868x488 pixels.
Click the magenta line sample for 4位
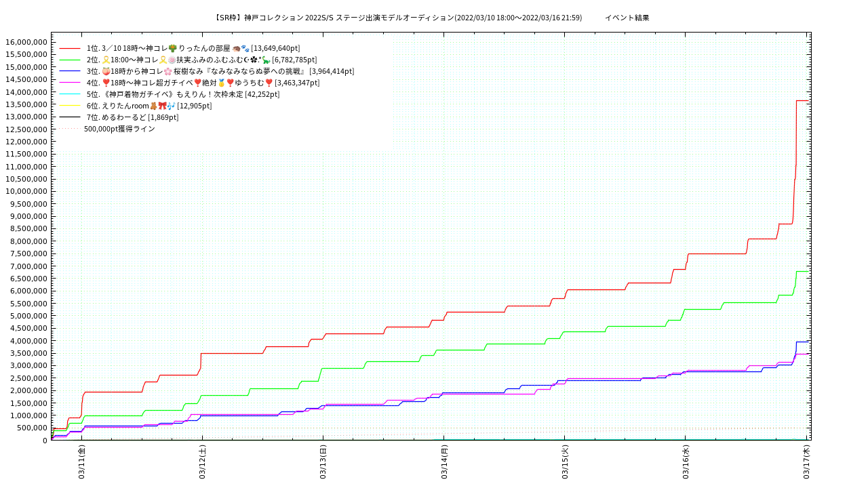70,83
